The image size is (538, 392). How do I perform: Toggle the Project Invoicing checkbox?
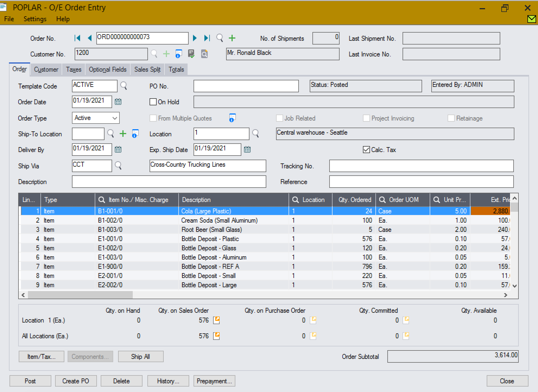tap(366, 118)
